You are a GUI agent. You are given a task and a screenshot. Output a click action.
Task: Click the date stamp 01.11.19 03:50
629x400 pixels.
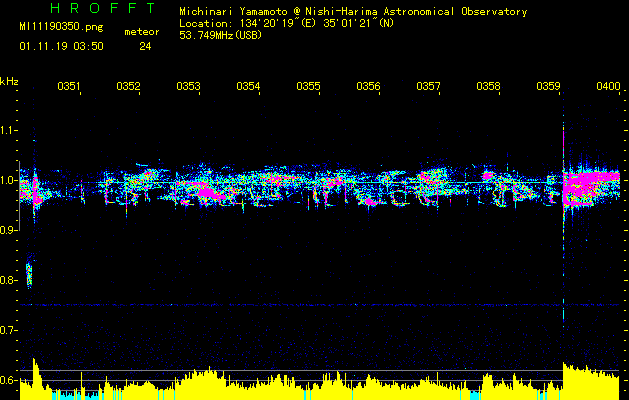point(61,46)
